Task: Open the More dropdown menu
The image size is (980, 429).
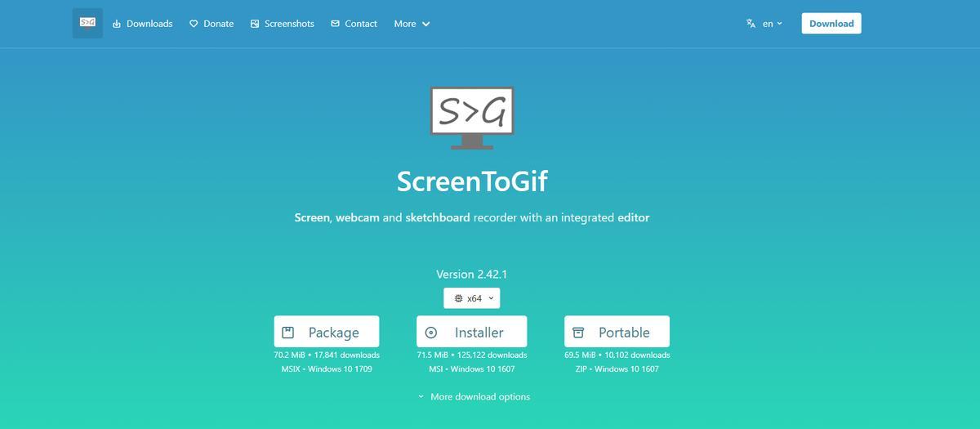Action: coord(412,24)
